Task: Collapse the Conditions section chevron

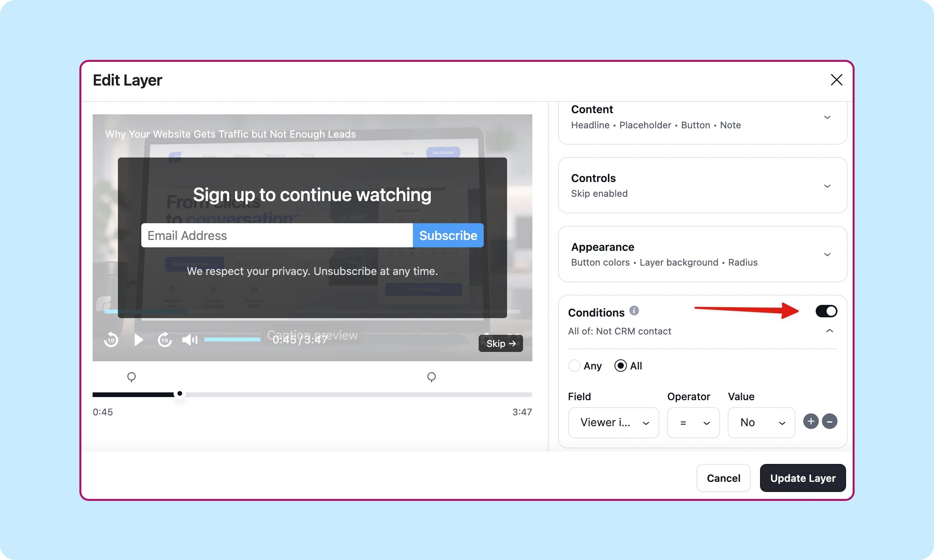Action: pyautogui.click(x=829, y=331)
